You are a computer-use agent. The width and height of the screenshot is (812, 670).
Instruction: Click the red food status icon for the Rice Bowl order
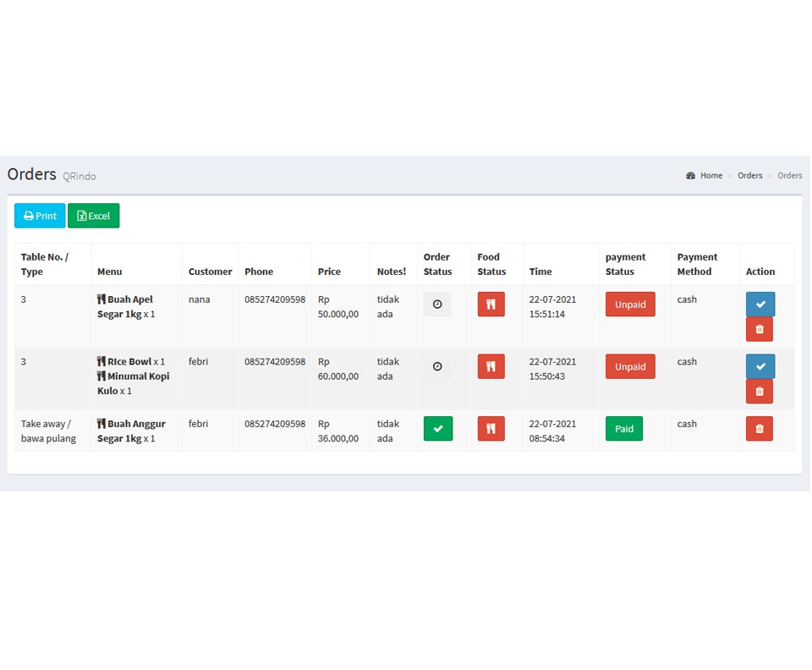pyautogui.click(x=491, y=366)
